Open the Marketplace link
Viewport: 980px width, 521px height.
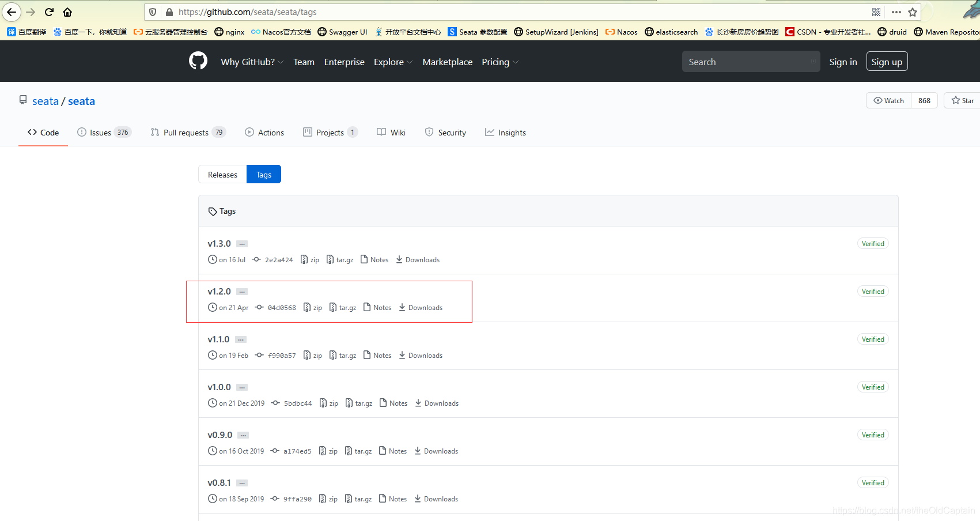point(447,62)
